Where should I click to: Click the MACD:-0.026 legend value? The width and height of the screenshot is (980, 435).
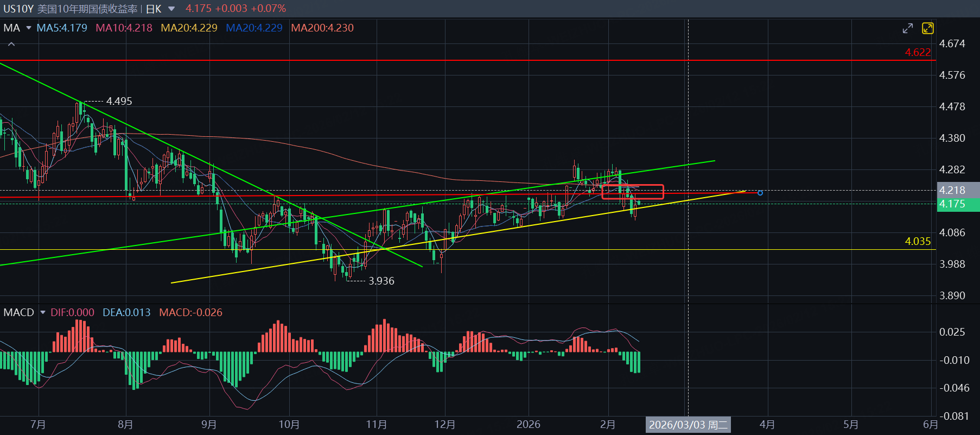[190, 312]
